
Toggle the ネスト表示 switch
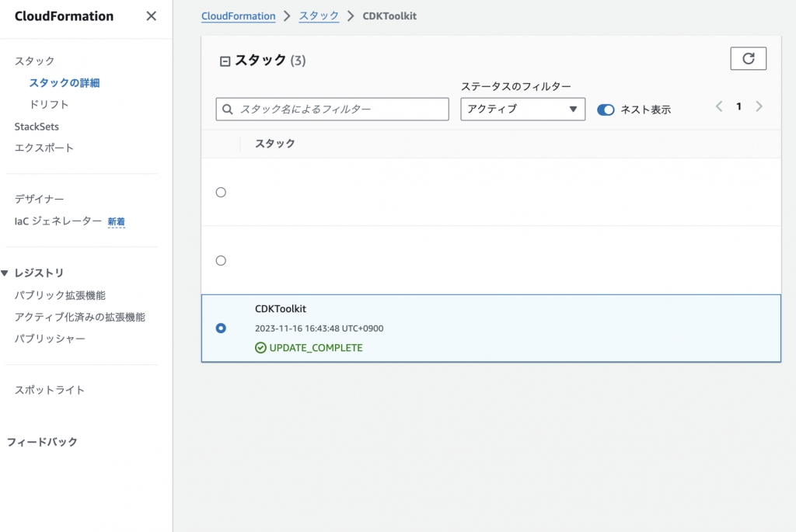pos(606,110)
